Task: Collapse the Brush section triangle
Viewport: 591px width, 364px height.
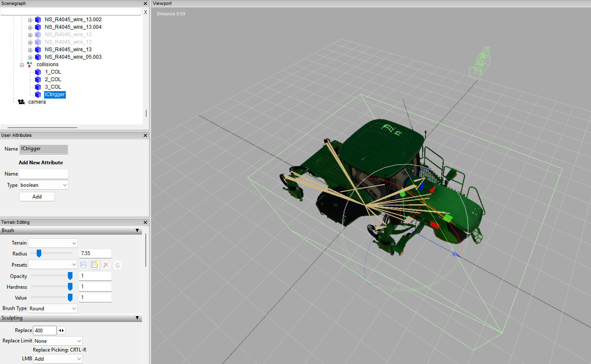Action: [x=137, y=230]
